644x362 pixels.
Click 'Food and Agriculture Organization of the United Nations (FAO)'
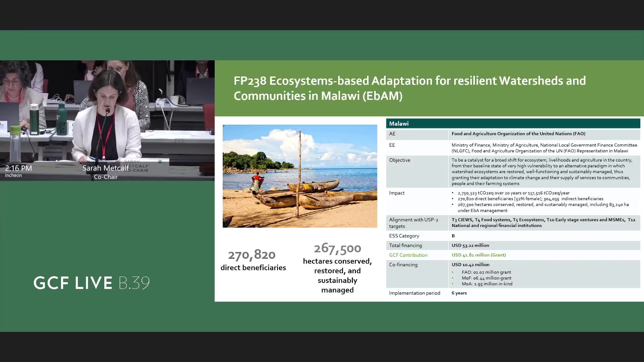519,134
